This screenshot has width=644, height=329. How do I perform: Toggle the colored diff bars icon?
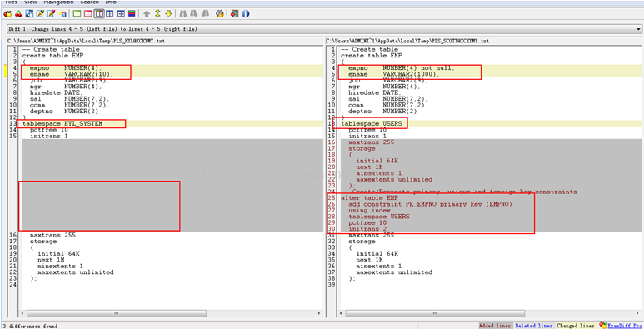coord(132,14)
